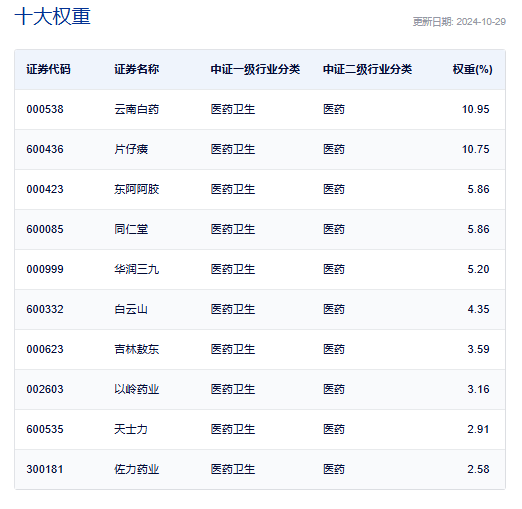Click the 证券名称 column header
The width and height of the screenshot is (522, 509).
point(137,69)
